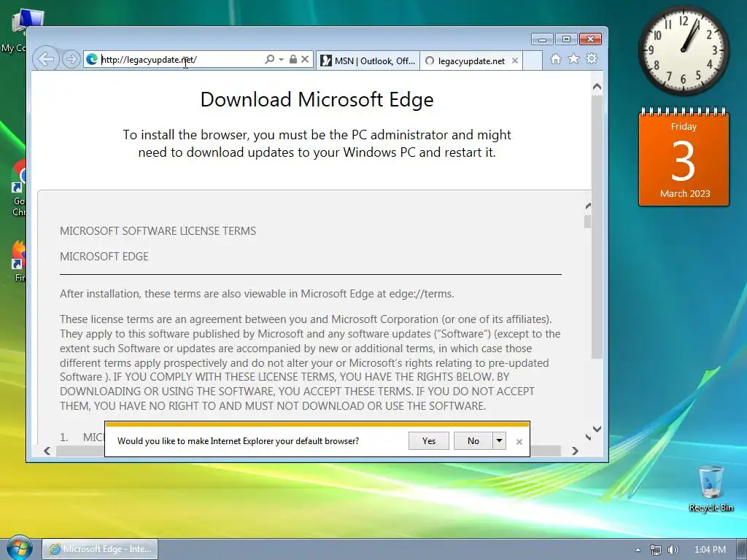Click the search magnifier in address bar
This screenshot has height=560, width=747.
pos(269,59)
